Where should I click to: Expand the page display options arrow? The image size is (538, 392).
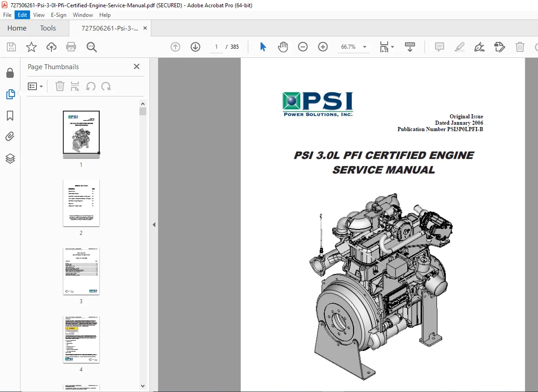point(393,47)
